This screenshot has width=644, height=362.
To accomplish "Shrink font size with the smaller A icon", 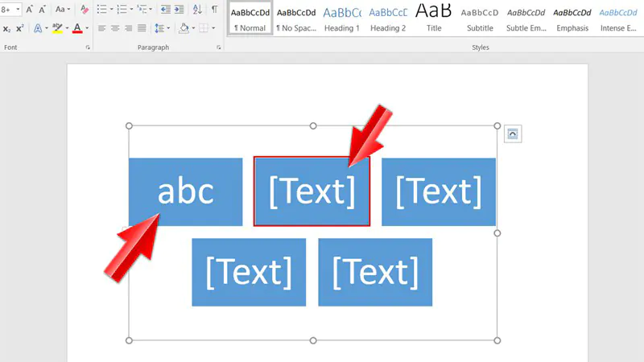I will tap(42, 9).
